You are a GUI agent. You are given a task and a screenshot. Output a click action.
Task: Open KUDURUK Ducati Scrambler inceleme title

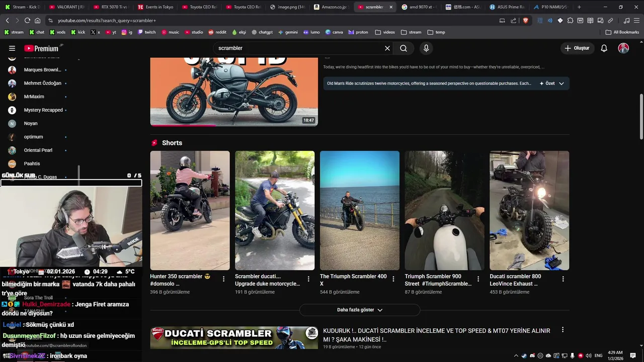point(437,335)
